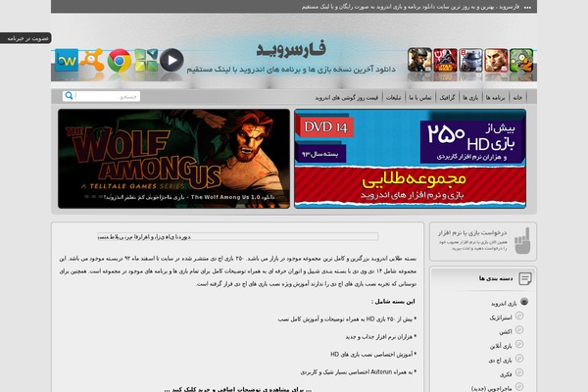Click the broken image placeholder box in article
This screenshot has width=588, height=392.
[x=238, y=236]
